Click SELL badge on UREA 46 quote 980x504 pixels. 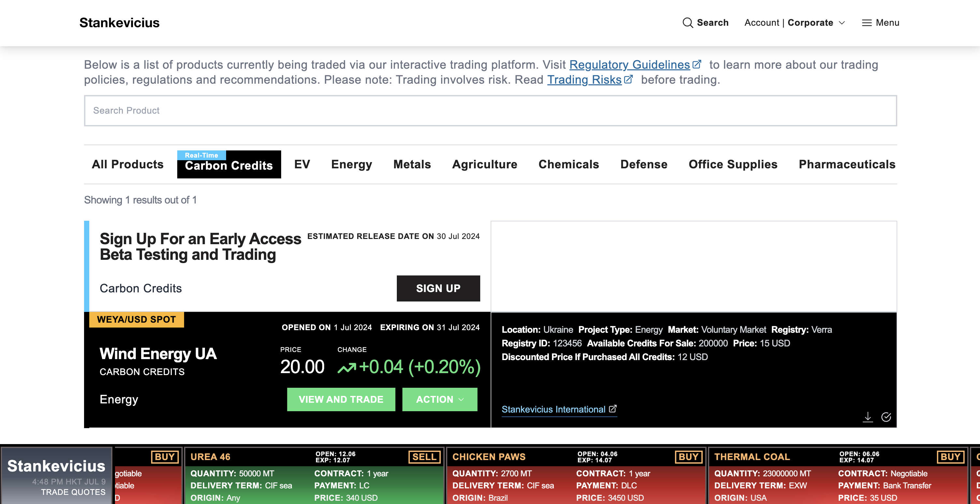tap(424, 457)
